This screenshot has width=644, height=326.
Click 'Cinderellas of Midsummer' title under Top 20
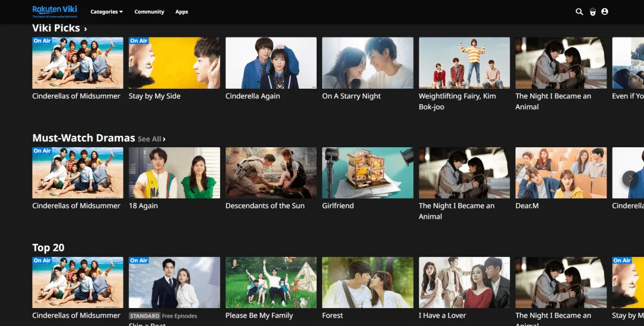(76, 315)
